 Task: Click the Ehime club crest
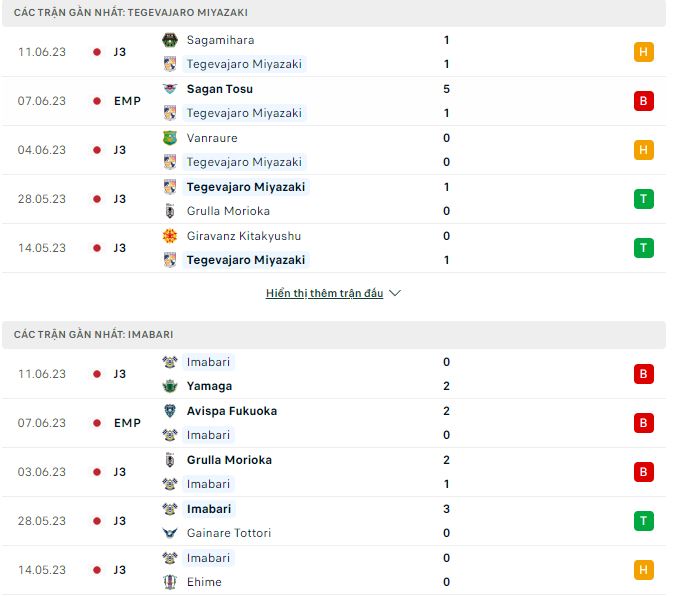(169, 582)
